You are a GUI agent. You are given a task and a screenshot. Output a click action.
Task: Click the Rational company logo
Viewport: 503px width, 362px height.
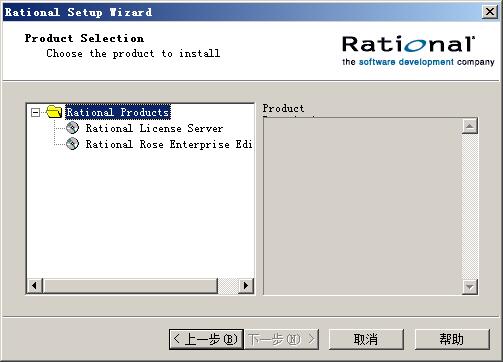pos(418,51)
